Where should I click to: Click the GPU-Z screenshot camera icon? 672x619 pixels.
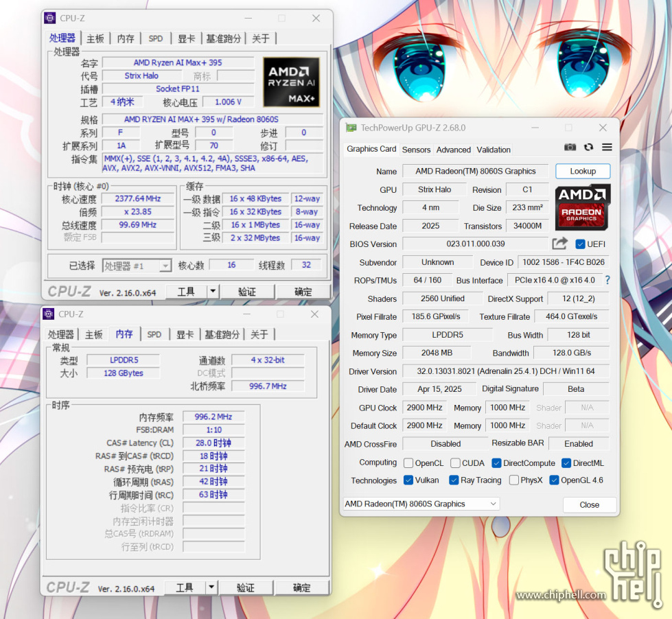tap(570, 148)
